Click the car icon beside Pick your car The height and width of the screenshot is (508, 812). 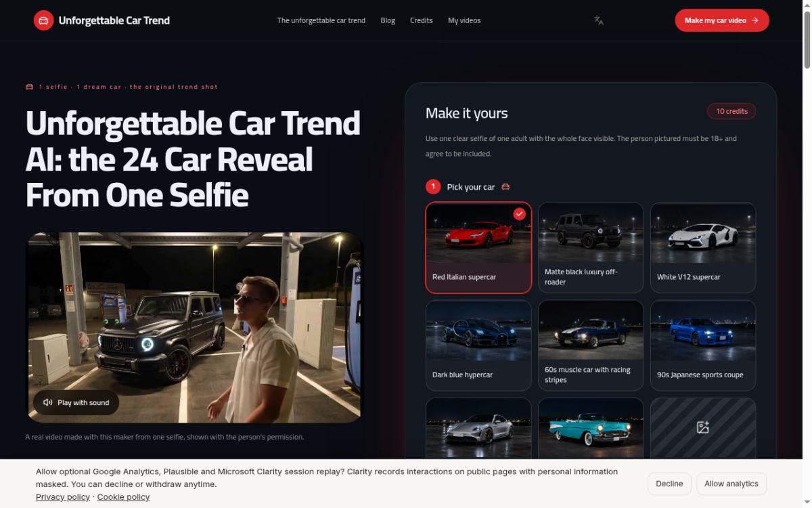[x=505, y=187]
